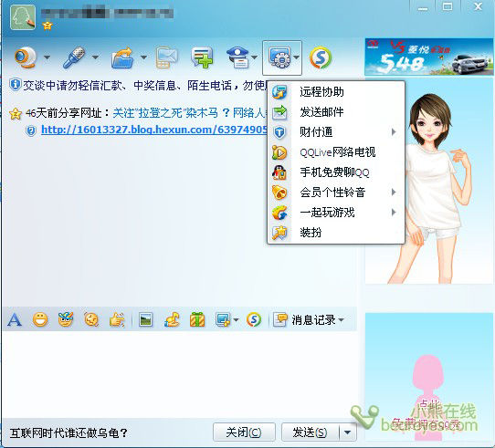Expand the video call dropdown arrow
The image size is (495, 448).
click(47, 57)
